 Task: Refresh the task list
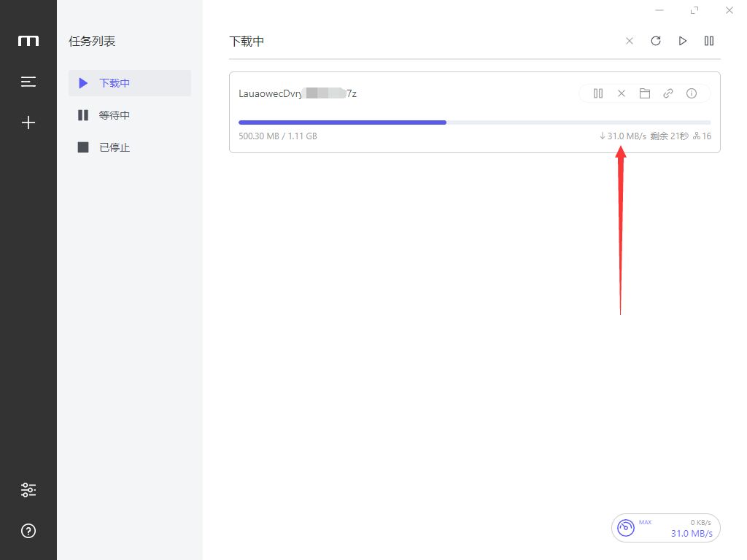coord(656,41)
